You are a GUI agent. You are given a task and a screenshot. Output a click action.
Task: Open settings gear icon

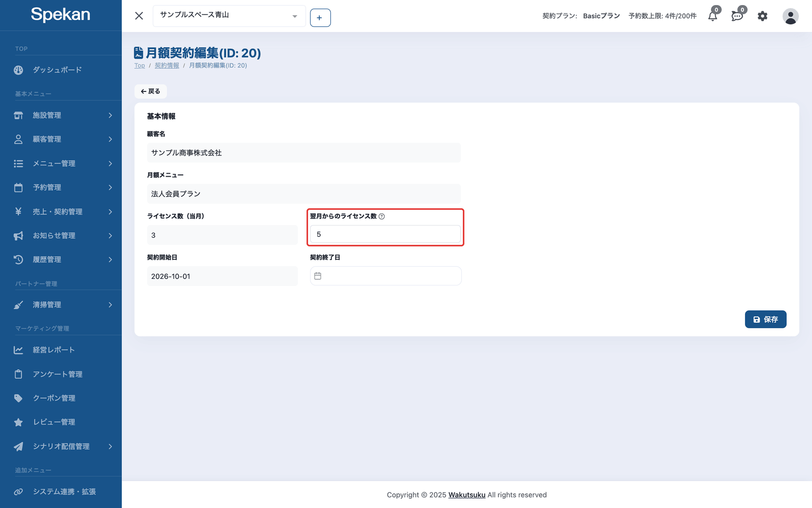pyautogui.click(x=762, y=16)
